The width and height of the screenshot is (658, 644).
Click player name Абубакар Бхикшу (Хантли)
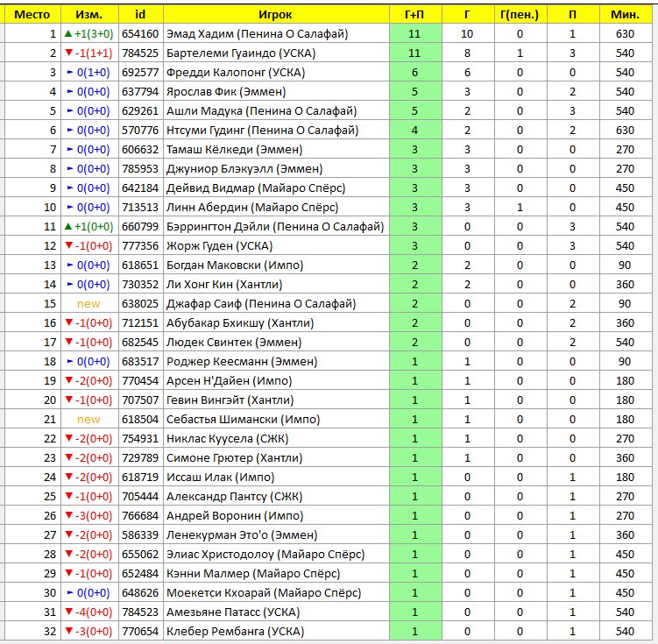tap(240, 323)
